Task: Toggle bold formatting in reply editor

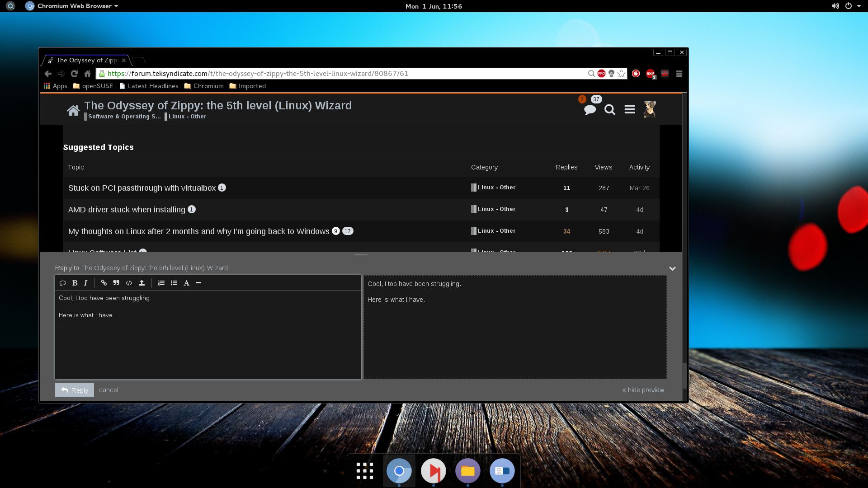Action: pyautogui.click(x=75, y=283)
